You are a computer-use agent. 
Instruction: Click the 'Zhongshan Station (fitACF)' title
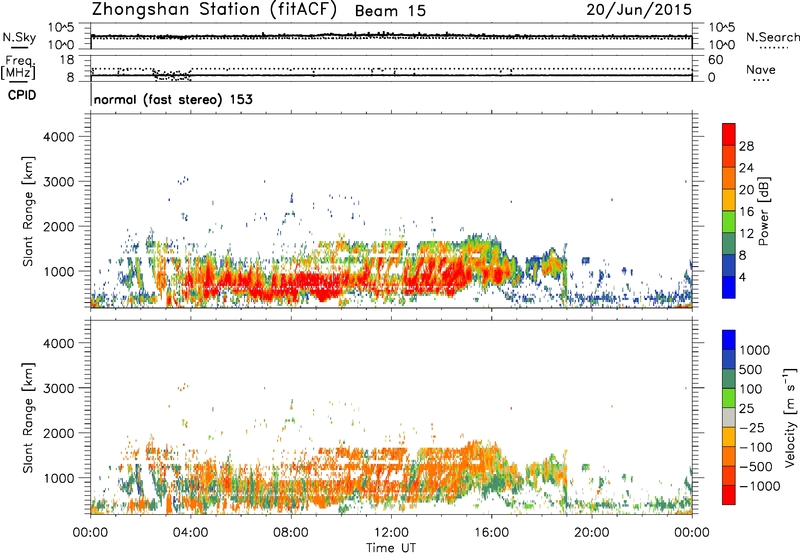point(214,10)
